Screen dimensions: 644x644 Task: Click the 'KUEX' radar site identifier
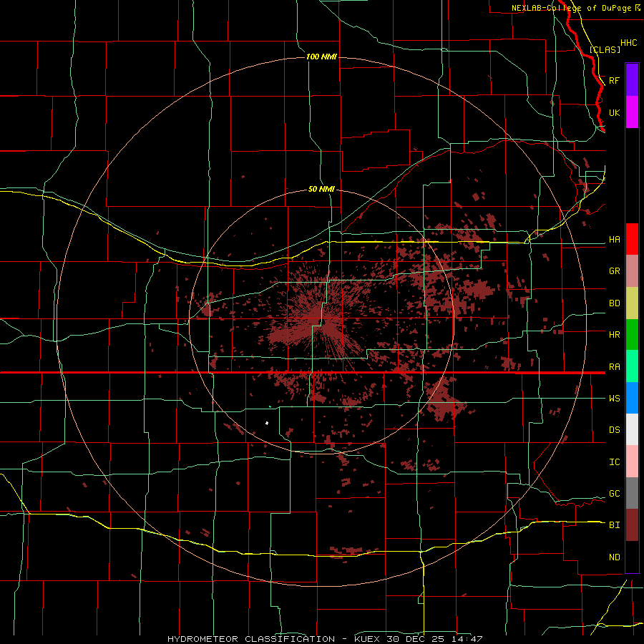pos(368,639)
